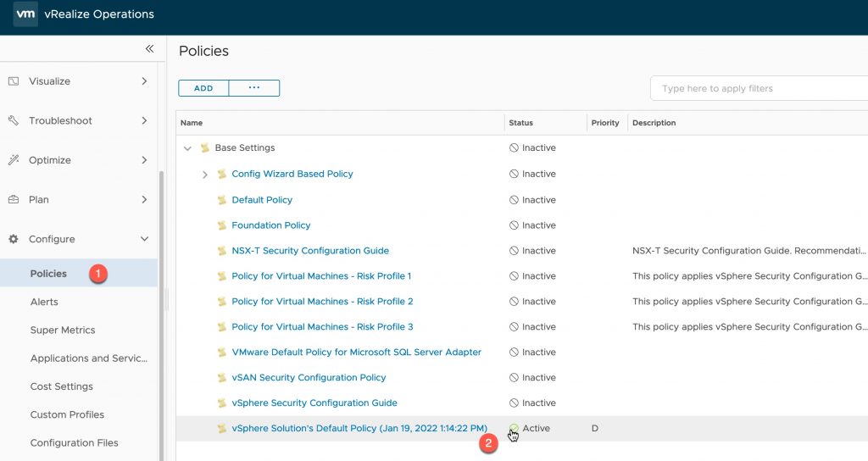This screenshot has width=868, height=461.
Task: Open Policy for Virtual Machines Risk Profile 2
Action: coord(322,302)
